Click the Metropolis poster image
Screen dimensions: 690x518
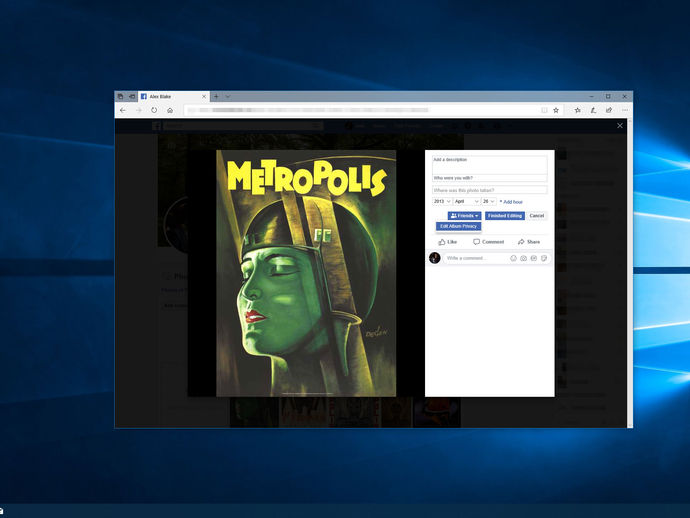coord(306,273)
